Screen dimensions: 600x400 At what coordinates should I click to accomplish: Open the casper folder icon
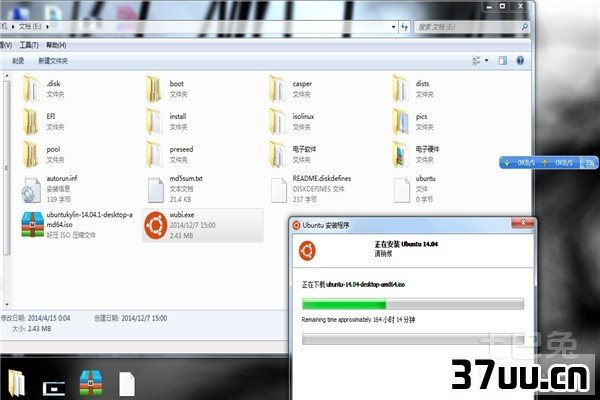[277, 89]
